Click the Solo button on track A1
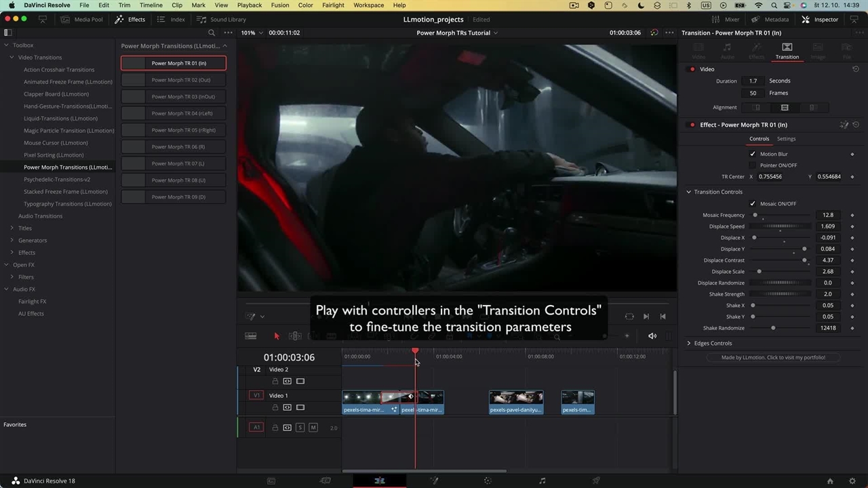The image size is (868, 488). click(300, 428)
